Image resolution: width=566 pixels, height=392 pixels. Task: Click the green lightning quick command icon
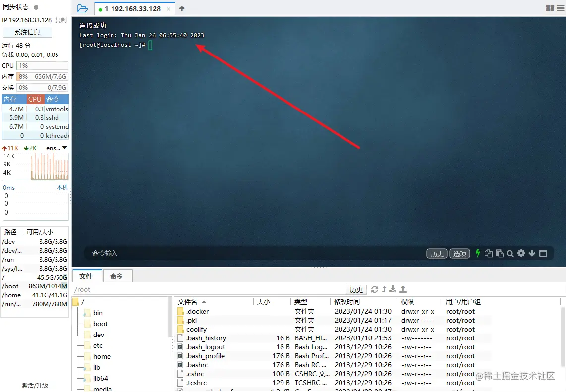coord(478,253)
